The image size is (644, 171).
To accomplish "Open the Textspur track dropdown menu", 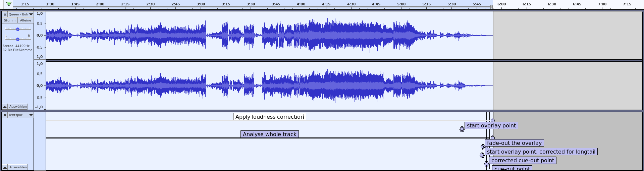I will tap(31, 115).
